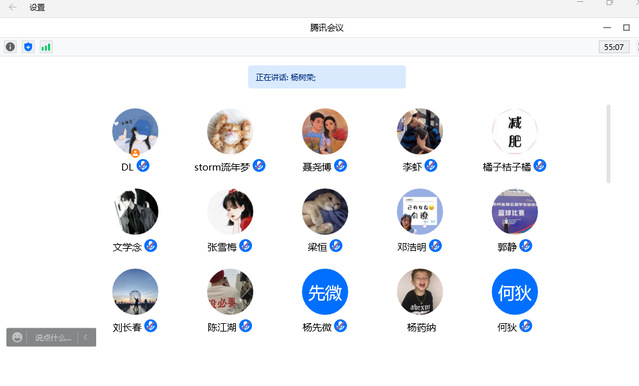
Task: Click mic icon next to 何狄 name
Action: coord(526,326)
